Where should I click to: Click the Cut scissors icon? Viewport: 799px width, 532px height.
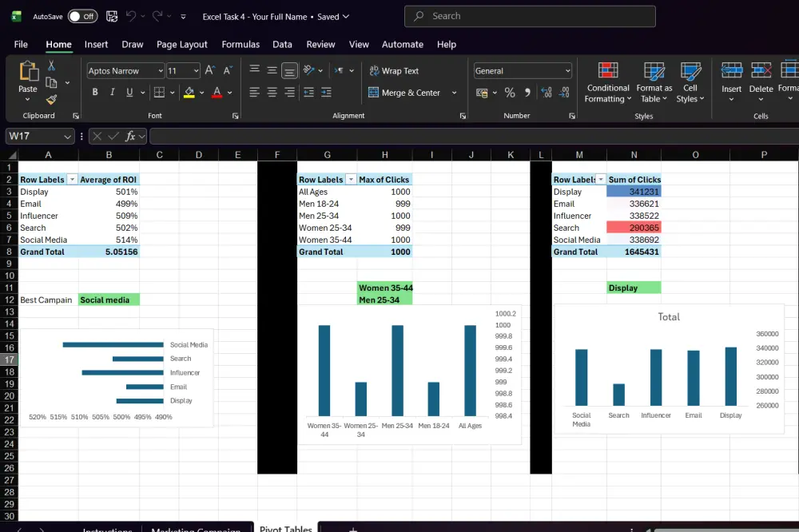coord(51,66)
